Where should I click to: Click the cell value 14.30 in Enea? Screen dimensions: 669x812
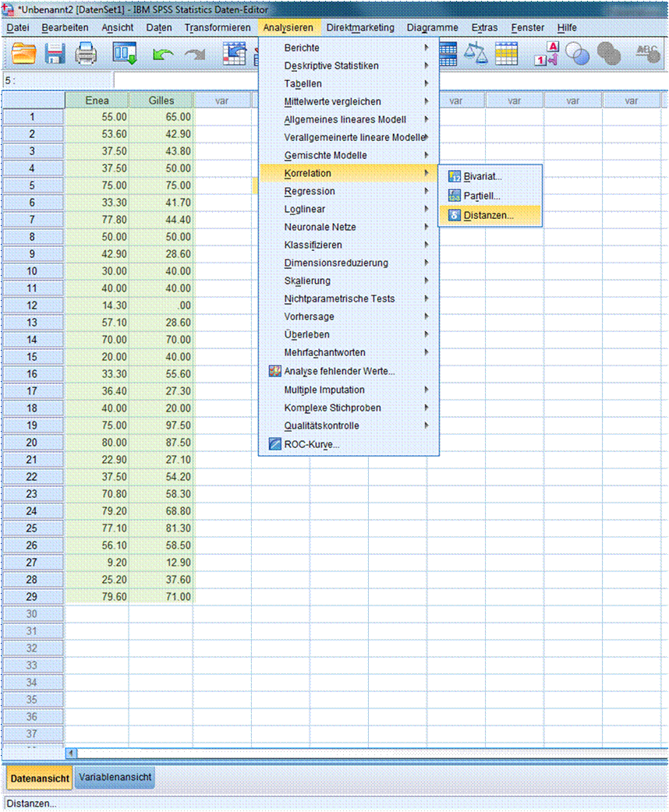coord(97,305)
